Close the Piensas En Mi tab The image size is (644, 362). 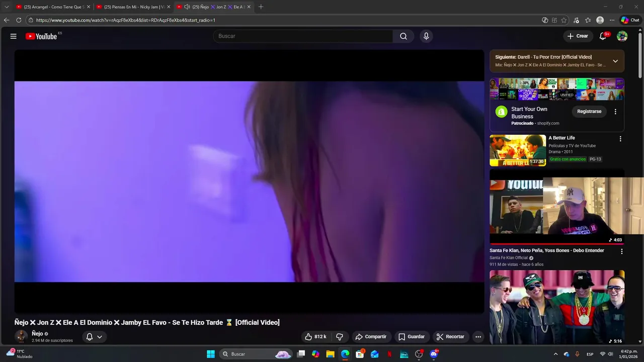coord(169,7)
